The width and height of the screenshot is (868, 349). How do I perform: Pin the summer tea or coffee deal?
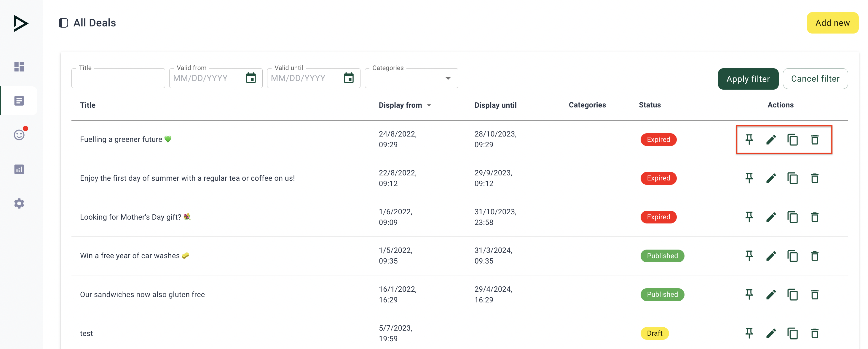click(x=749, y=178)
